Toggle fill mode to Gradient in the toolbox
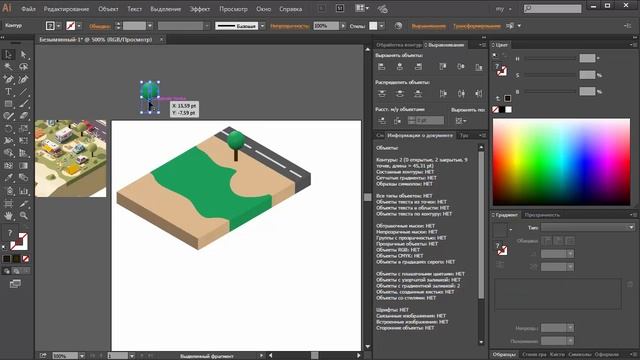 pos(16,259)
